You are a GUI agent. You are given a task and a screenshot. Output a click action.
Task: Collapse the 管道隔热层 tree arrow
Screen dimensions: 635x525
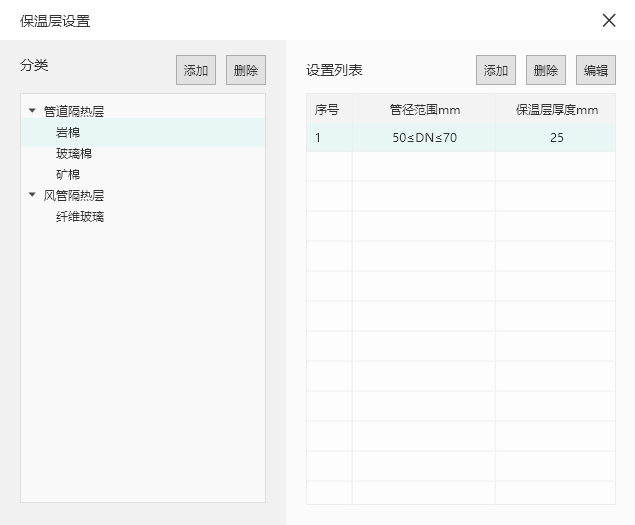(32, 110)
